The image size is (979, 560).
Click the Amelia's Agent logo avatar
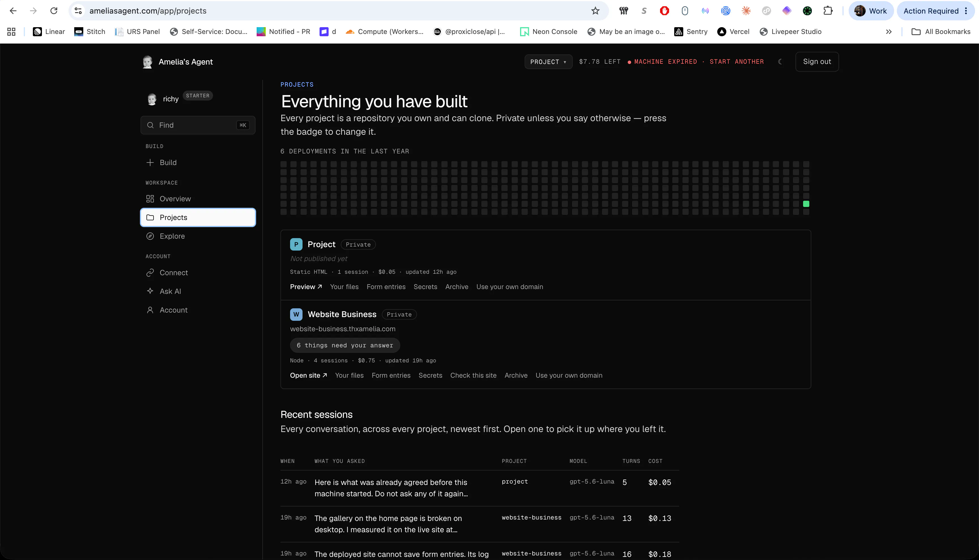[x=147, y=61]
